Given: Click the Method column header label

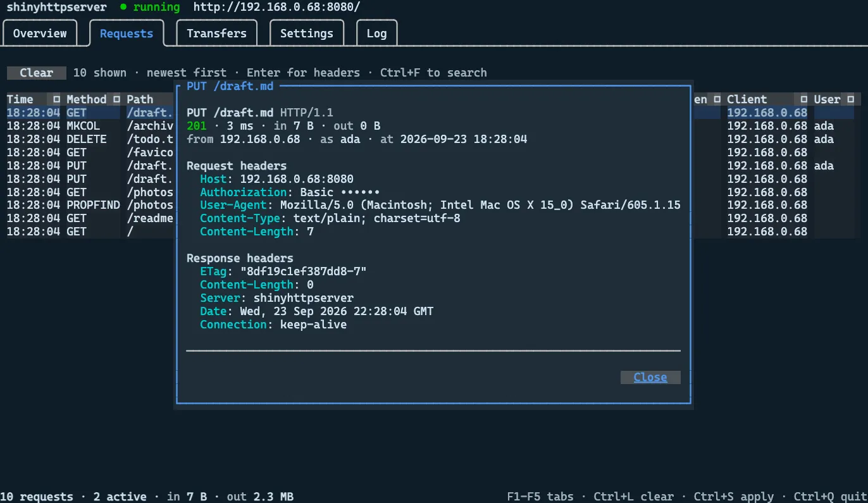Looking at the screenshot, I should tap(87, 99).
